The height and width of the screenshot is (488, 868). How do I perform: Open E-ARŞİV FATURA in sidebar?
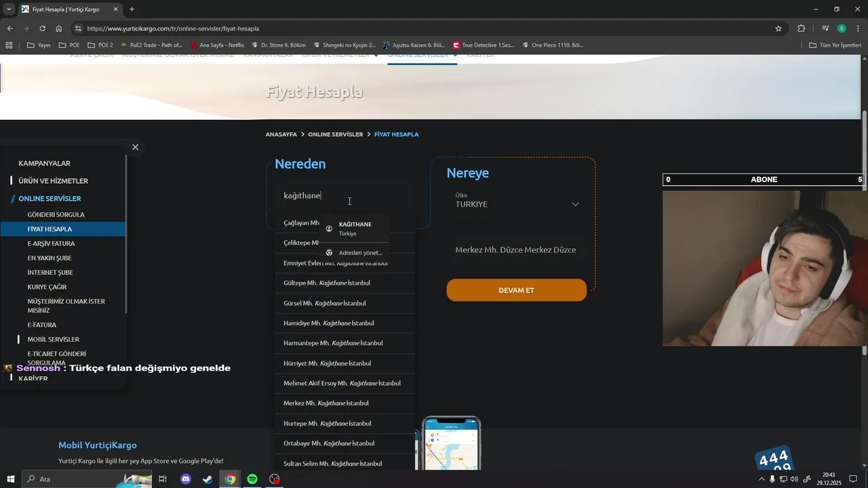coord(51,243)
